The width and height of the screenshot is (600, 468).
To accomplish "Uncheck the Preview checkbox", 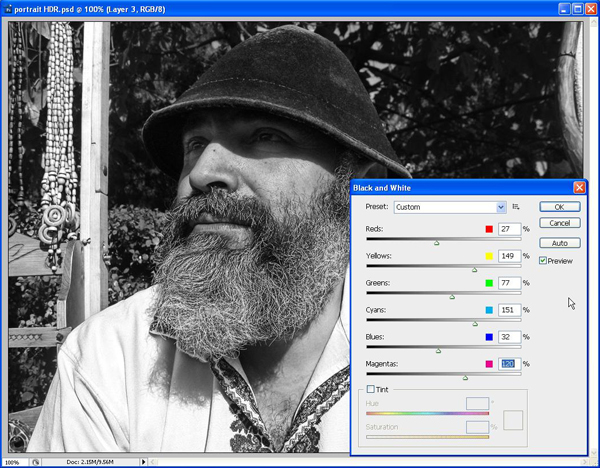I will (543, 261).
